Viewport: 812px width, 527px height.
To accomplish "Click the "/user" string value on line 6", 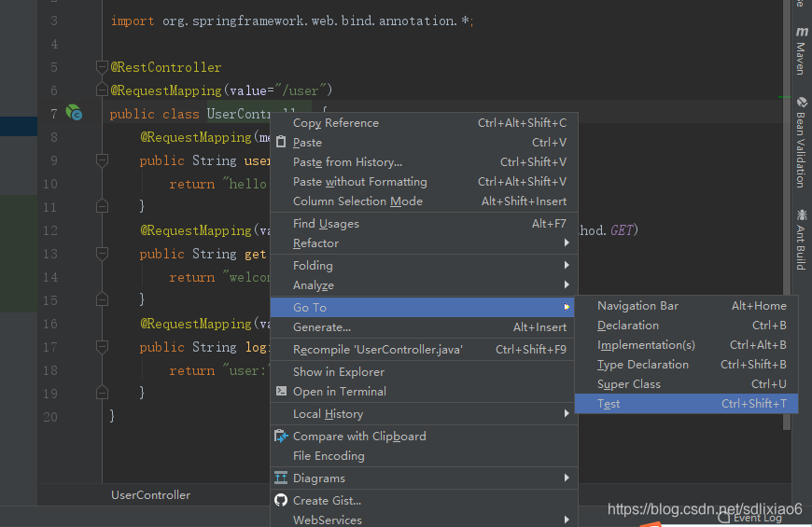I will [x=303, y=90].
